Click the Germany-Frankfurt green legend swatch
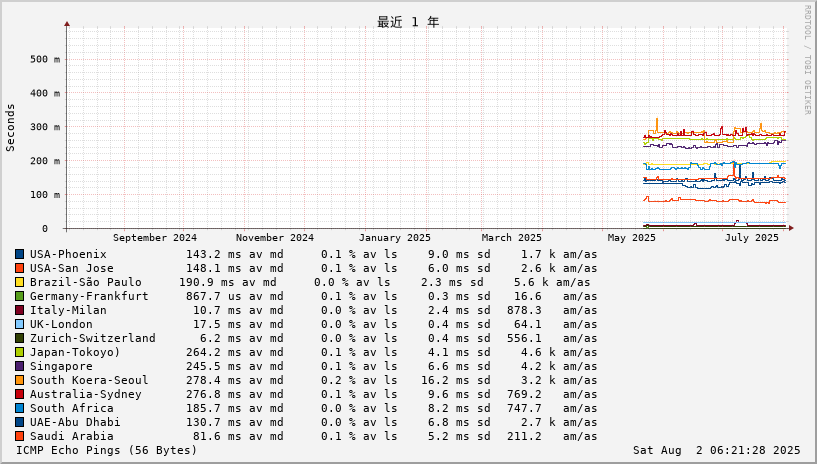 click(19, 296)
